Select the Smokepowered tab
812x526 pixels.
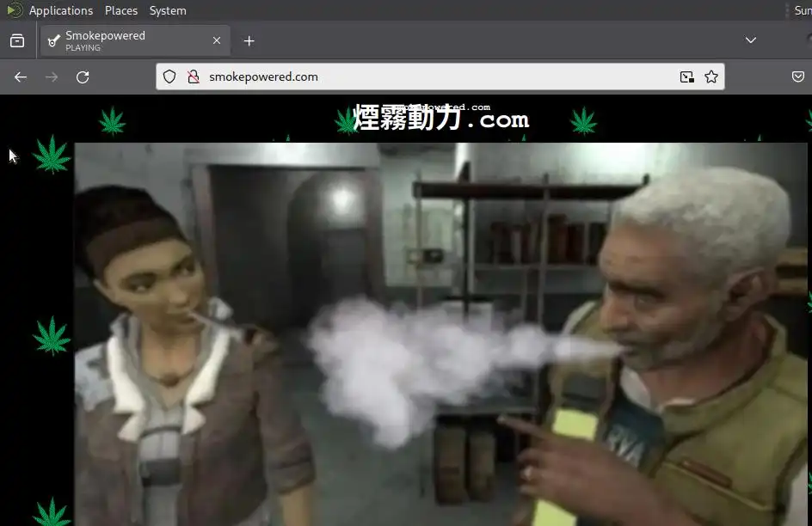pyautogui.click(x=136, y=41)
